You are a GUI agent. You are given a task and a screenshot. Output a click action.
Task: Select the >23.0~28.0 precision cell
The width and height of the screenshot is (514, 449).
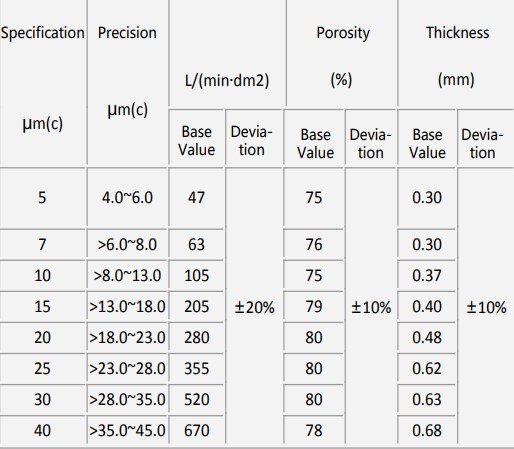127,369
